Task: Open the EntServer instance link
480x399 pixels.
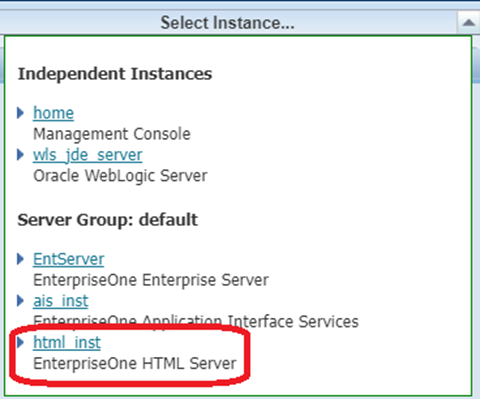Action: click(x=69, y=259)
